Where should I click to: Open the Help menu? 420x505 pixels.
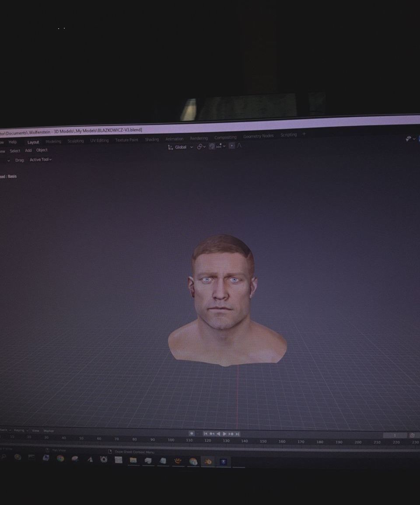[x=13, y=142]
